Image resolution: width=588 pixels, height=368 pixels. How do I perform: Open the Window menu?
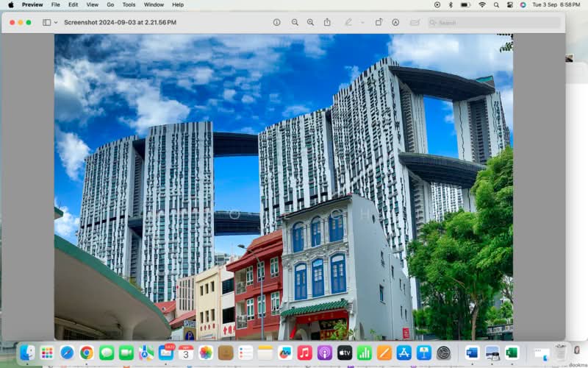[x=154, y=5]
